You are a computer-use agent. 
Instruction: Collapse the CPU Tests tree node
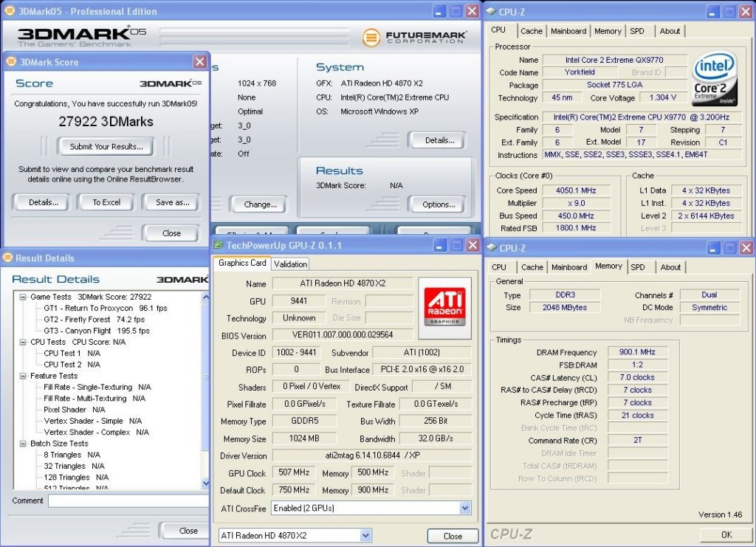(x=23, y=342)
